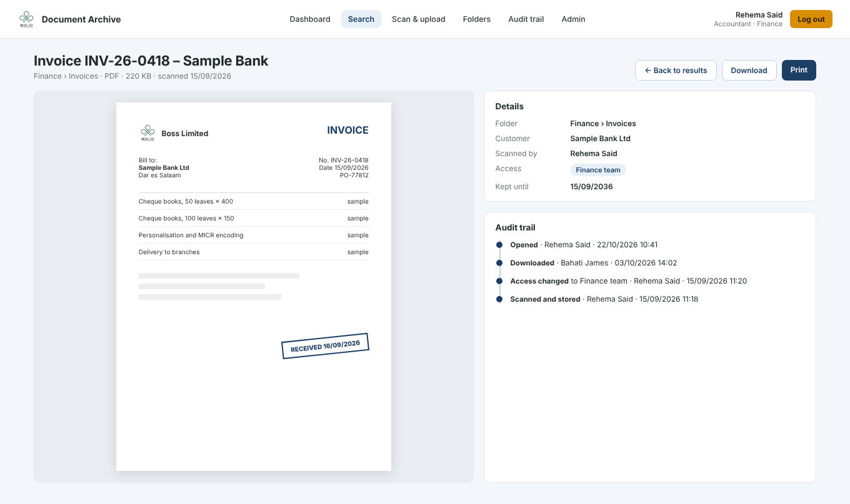Click the Boss Limited logo on the invoice
The height and width of the screenshot is (504, 850).
pos(147,133)
